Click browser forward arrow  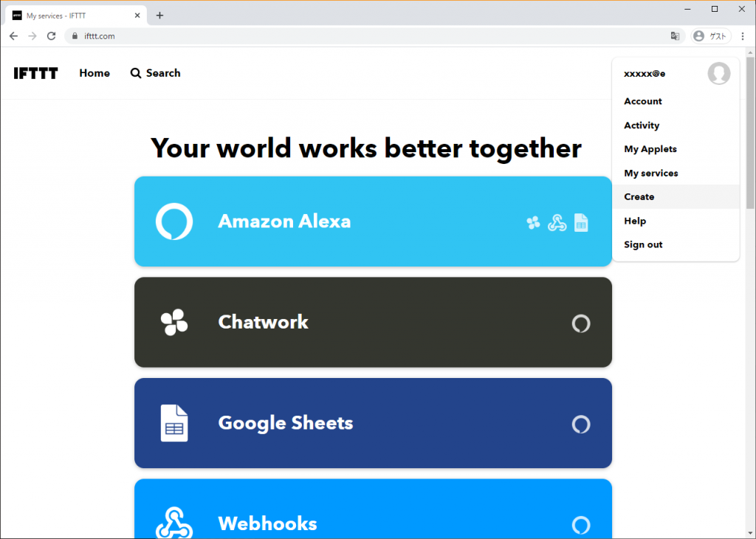(32, 36)
